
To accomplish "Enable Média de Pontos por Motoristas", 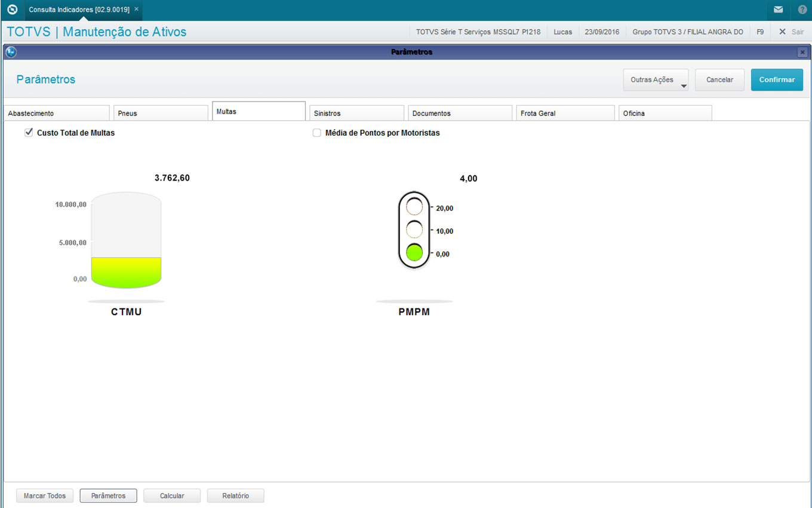I will [x=317, y=133].
